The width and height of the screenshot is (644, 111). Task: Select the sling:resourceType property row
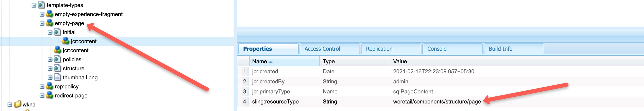point(275,101)
